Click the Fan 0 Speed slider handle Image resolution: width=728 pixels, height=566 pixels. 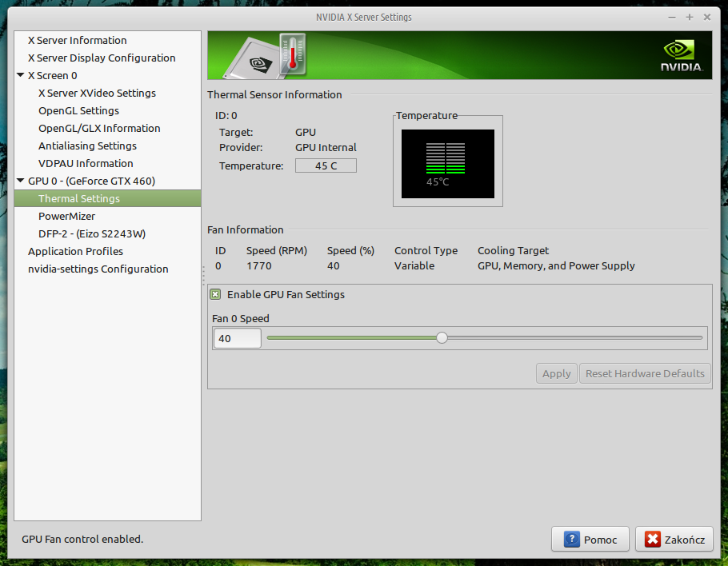click(442, 337)
